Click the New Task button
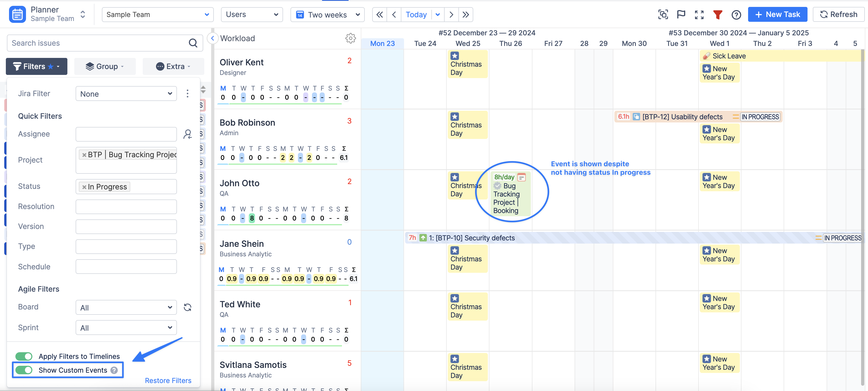This screenshot has width=868, height=391. click(x=777, y=15)
